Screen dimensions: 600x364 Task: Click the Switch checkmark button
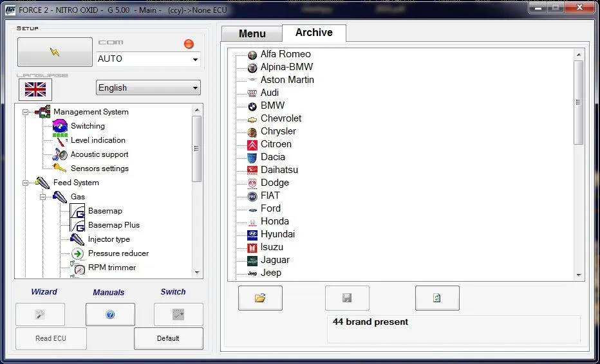(x=178, y=314)
